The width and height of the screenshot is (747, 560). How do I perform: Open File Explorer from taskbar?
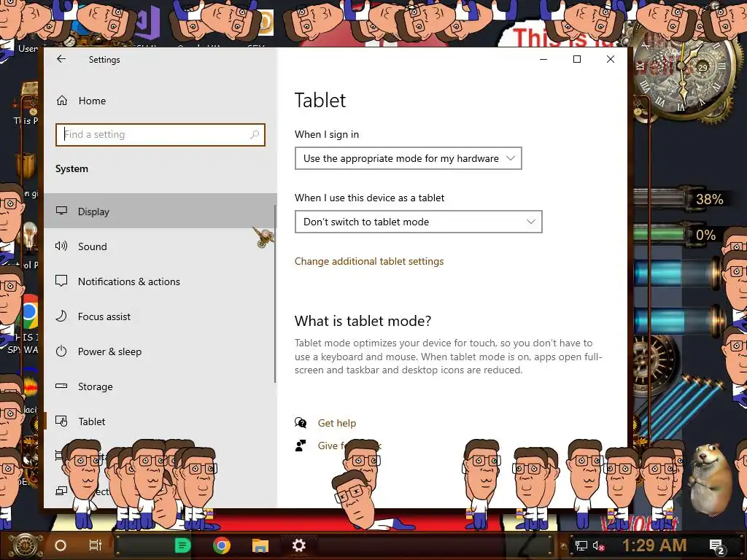click(x=260, y=545)
